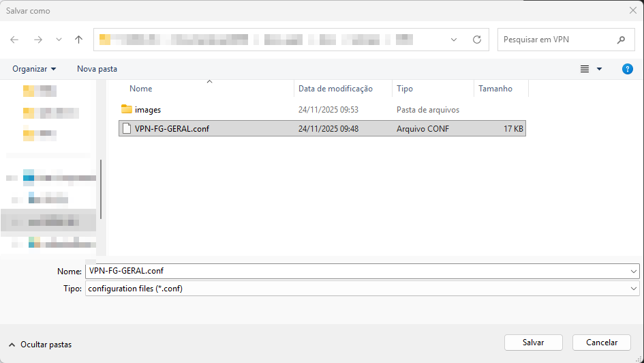Click the Back navigation arrow

click(x=14, y=40)
